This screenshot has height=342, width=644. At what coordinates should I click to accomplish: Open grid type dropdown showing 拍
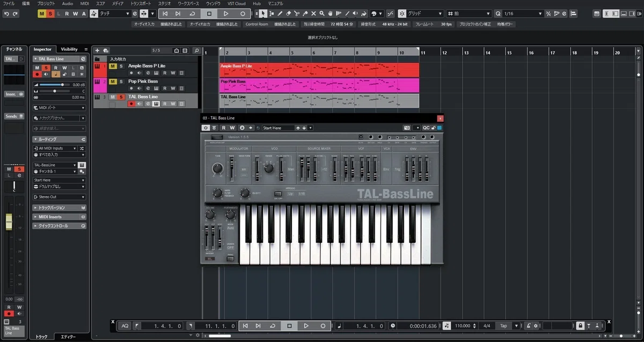click(470, 13)
